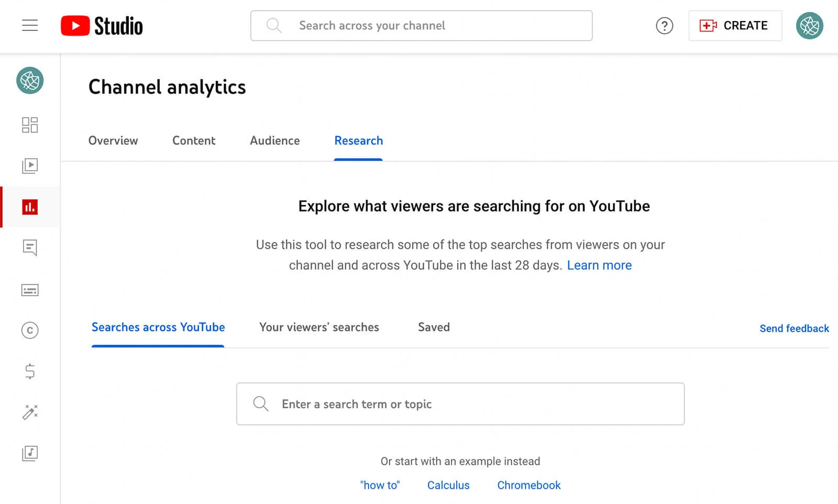Open the Audio library icon
Viewport: 838px width, 504px height.
pos(30,453)
